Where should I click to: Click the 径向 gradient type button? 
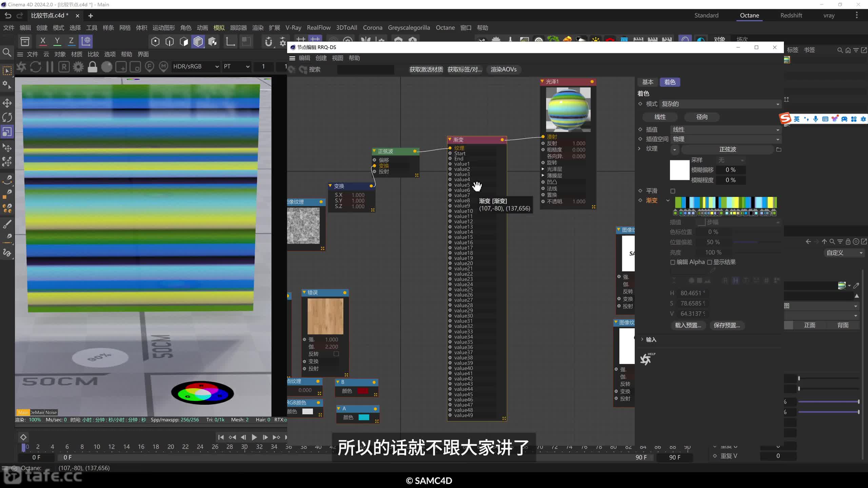tap(702, 117)
